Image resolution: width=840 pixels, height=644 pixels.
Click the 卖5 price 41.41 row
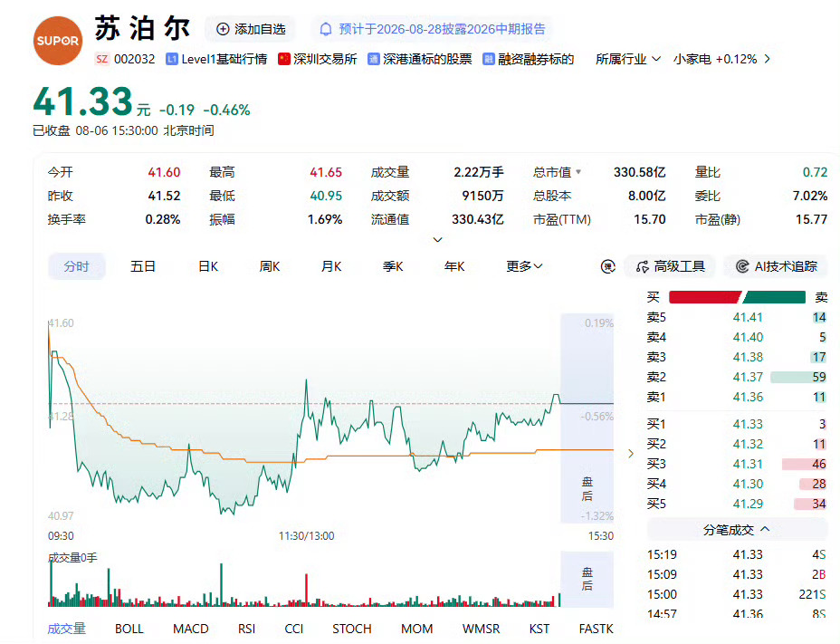pyautogui.click(x=737, y=317)
